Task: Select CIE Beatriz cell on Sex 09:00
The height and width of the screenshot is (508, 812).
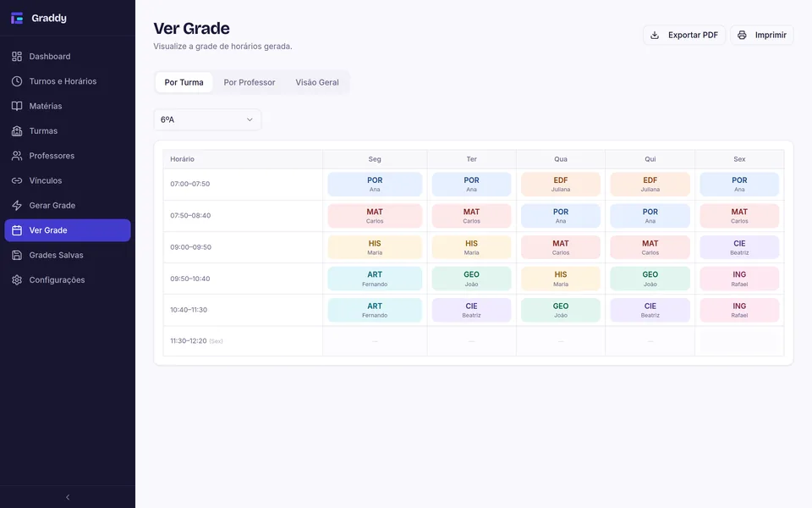Action: tap(739, 248)
